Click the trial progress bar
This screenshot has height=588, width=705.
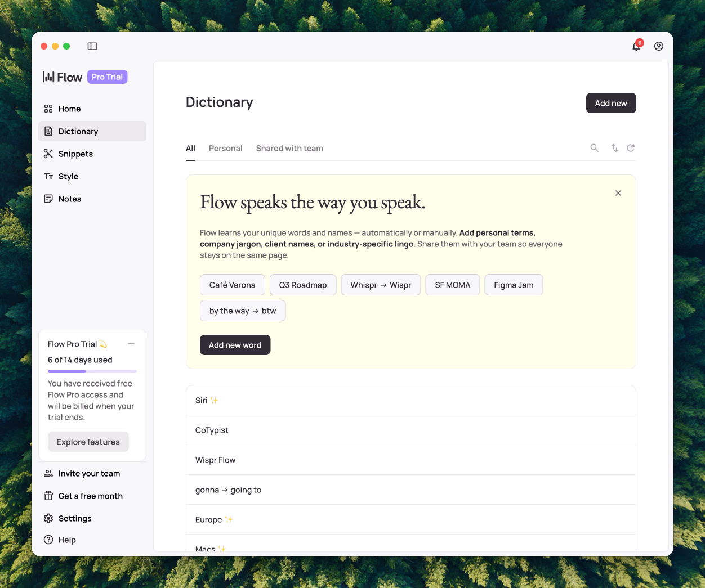pyautogui.click(x=92, y=371)
